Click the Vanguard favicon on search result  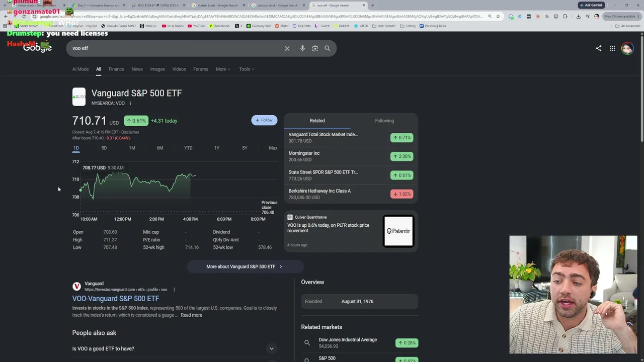pyautogui.click(x=76, y=287)
